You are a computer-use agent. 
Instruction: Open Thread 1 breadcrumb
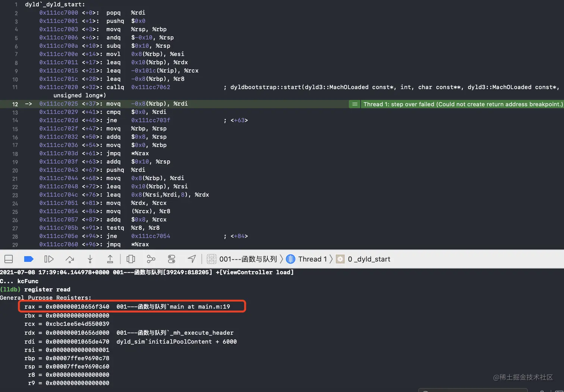(307, 259)
